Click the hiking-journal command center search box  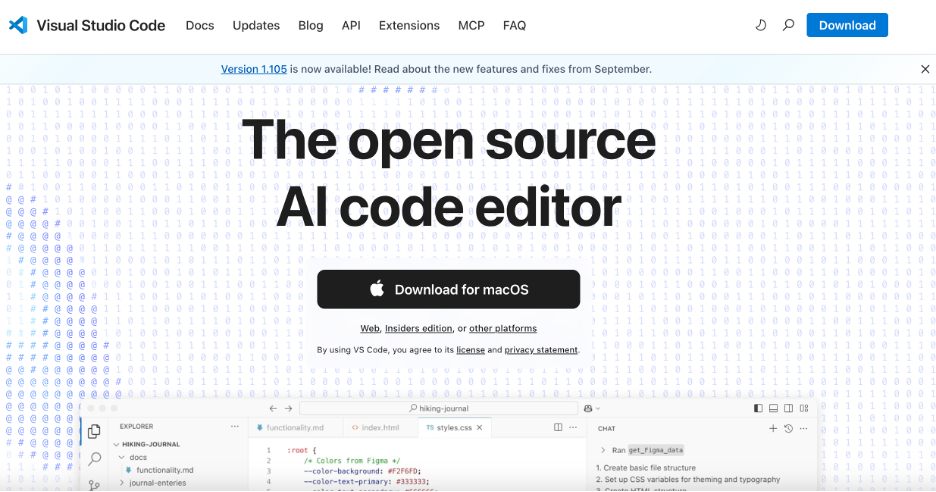pos(438,408)
